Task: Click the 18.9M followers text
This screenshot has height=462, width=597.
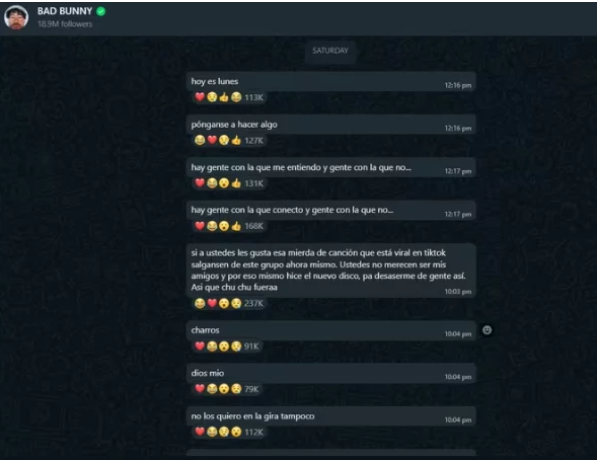Action: [x=65, y=24]
